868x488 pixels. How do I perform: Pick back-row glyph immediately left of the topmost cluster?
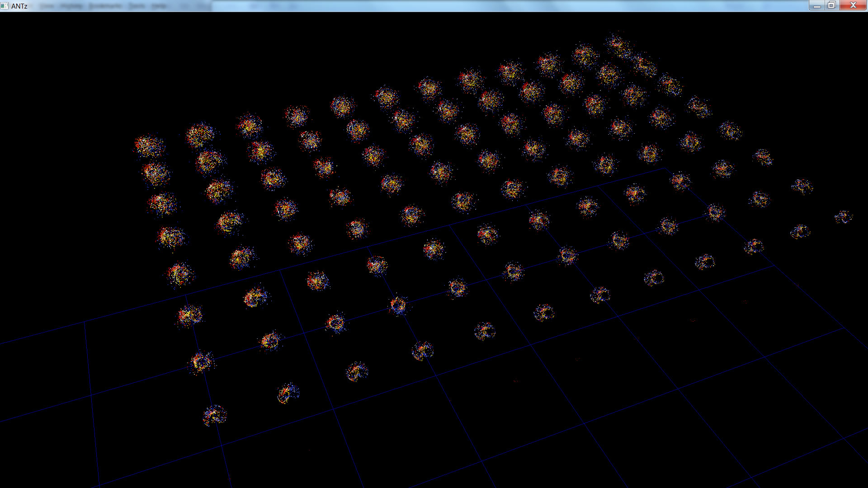click(x=585, y=55)
